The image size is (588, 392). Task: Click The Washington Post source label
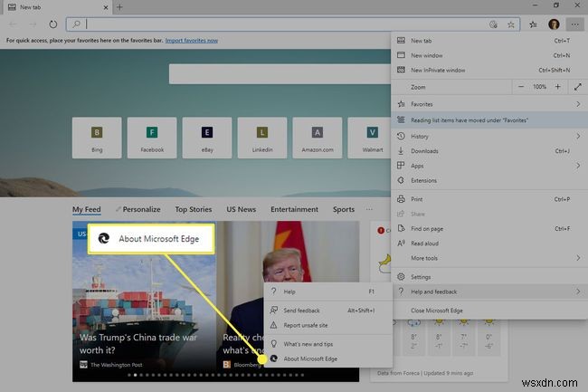point(117,365)
